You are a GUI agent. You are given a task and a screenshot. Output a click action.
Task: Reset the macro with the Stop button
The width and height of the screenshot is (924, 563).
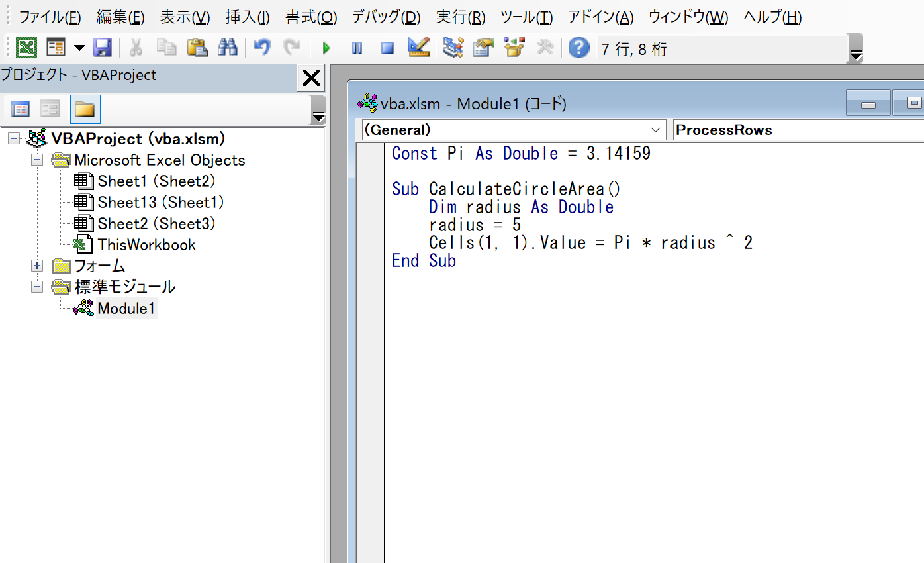point(387,47)
